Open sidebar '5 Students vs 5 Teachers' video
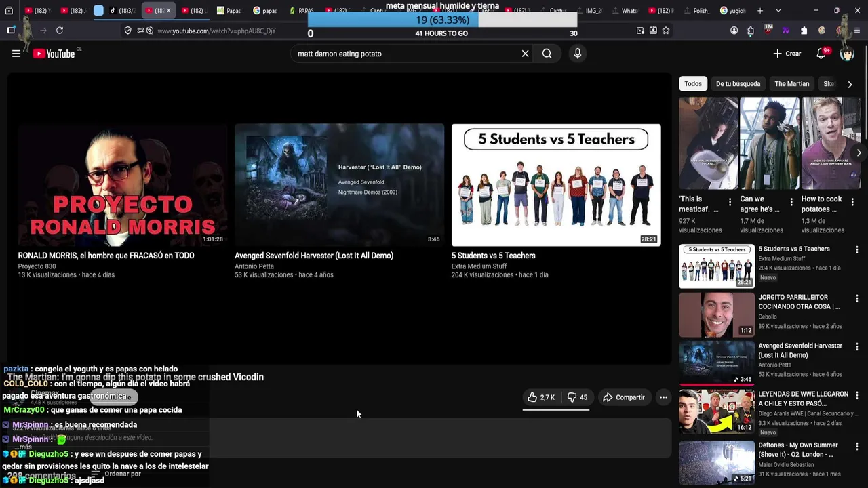Screen dimensions: 868x488 tap(794, 249)
